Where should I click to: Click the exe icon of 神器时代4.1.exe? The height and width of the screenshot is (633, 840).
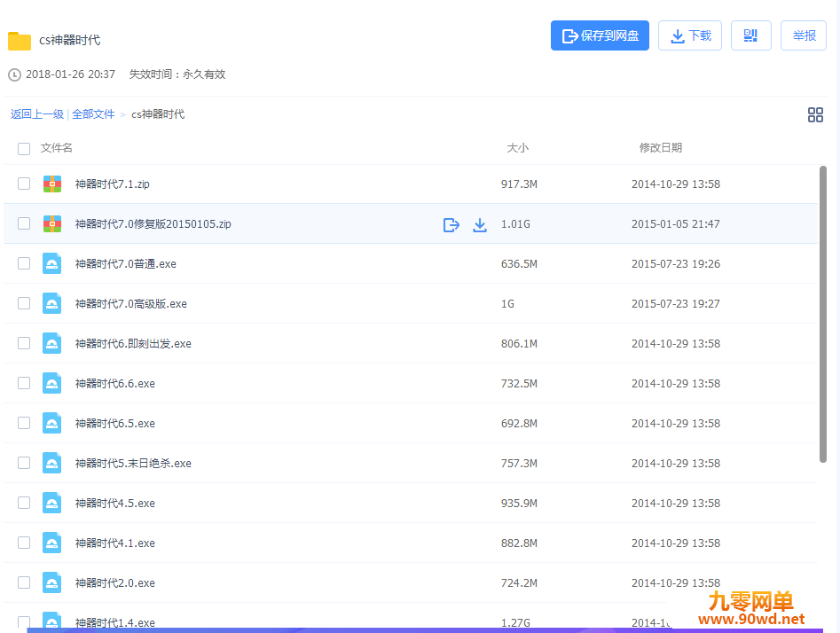pos(52,543)
